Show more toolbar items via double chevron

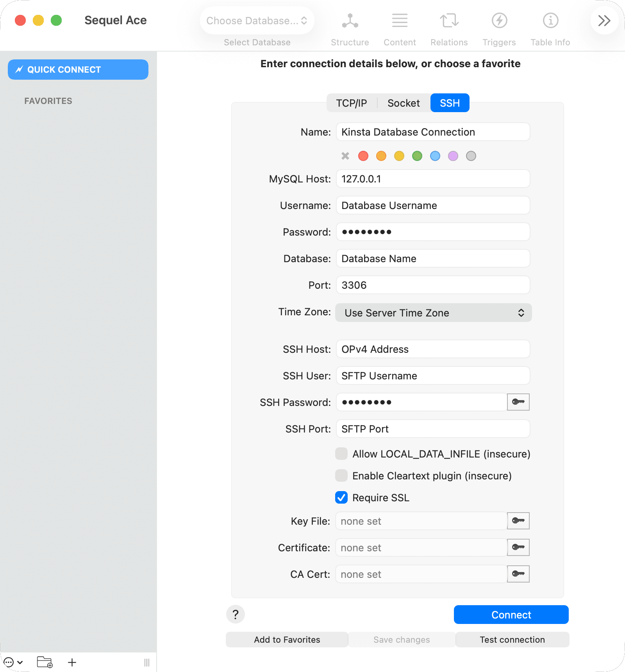tap(604, 20)
